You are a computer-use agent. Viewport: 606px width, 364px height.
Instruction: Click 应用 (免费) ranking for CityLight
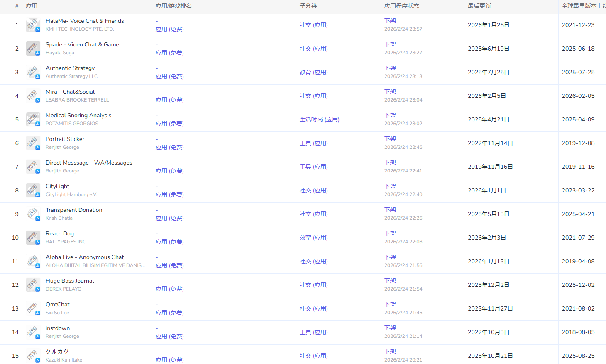point(170,194)
